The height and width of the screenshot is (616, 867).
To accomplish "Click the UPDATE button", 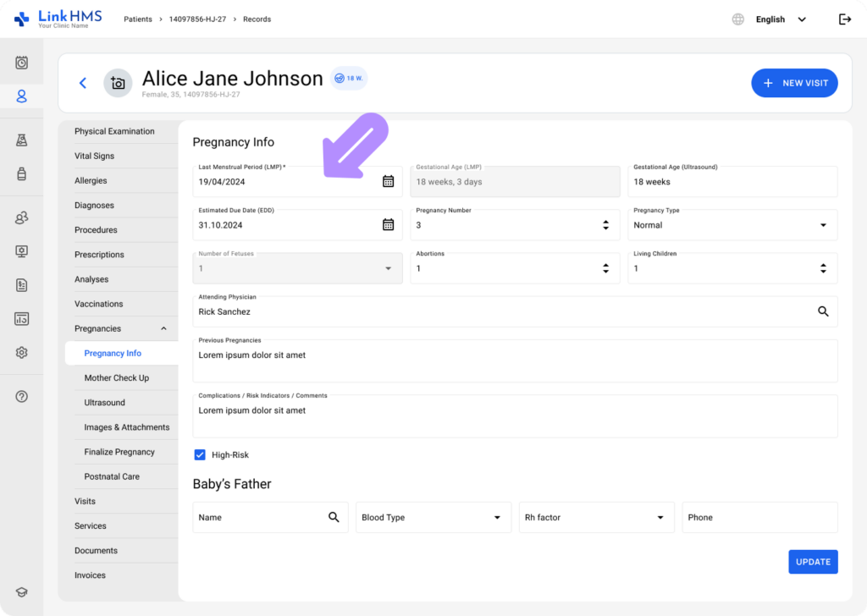I will pos(813,562).
